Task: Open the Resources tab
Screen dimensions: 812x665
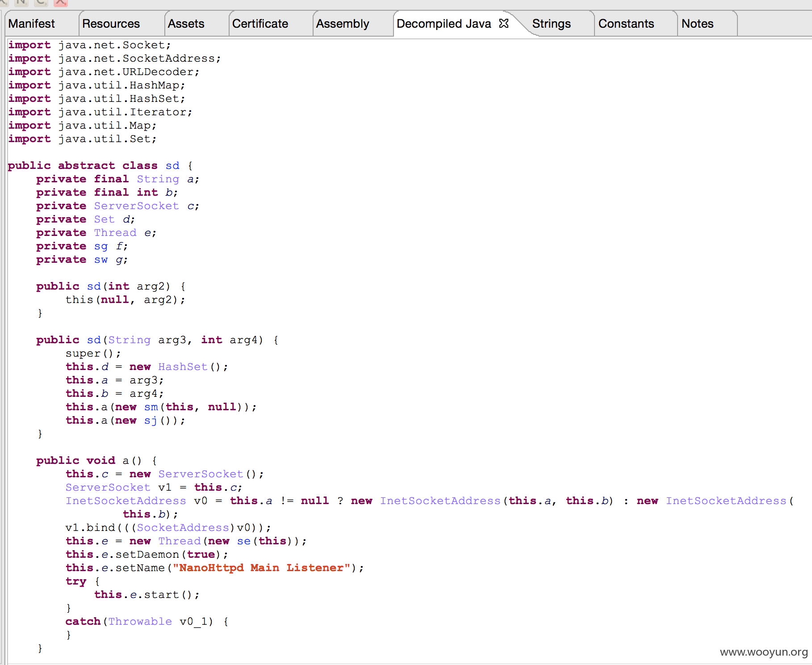Action: coord(111,24)
